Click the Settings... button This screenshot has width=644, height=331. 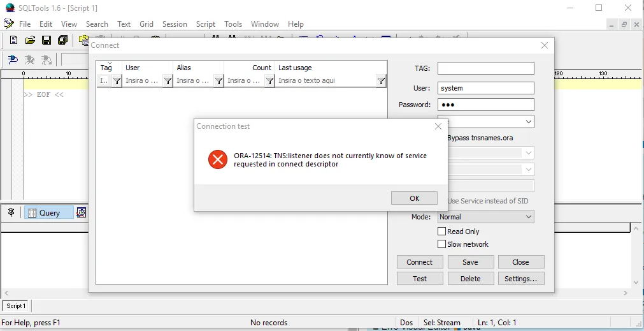[x=520, y=279]
